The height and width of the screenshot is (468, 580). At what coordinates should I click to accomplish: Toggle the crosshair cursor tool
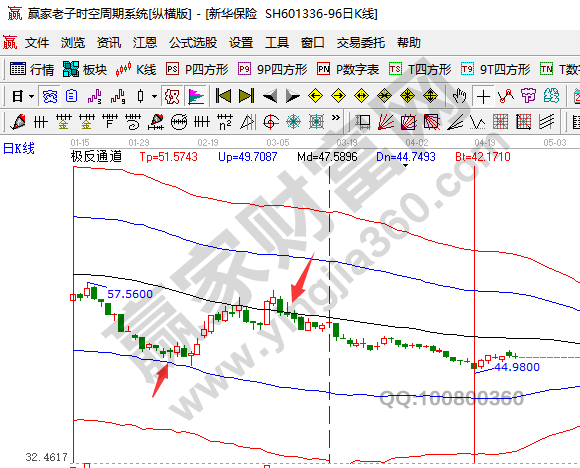tap(483, 97)
